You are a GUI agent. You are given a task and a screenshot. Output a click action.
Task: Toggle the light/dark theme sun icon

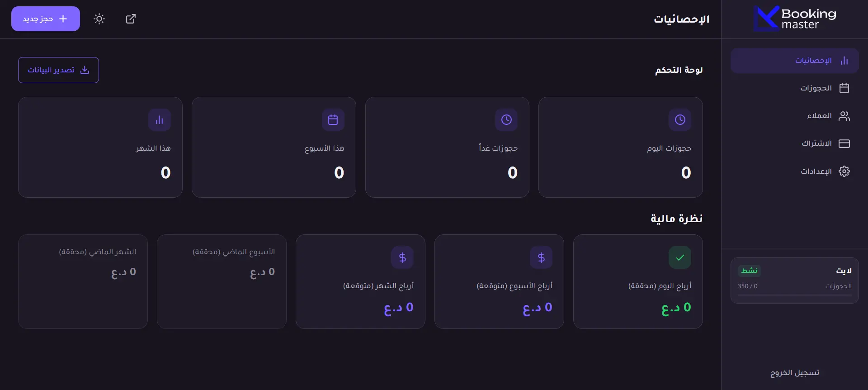coord(99,19)
